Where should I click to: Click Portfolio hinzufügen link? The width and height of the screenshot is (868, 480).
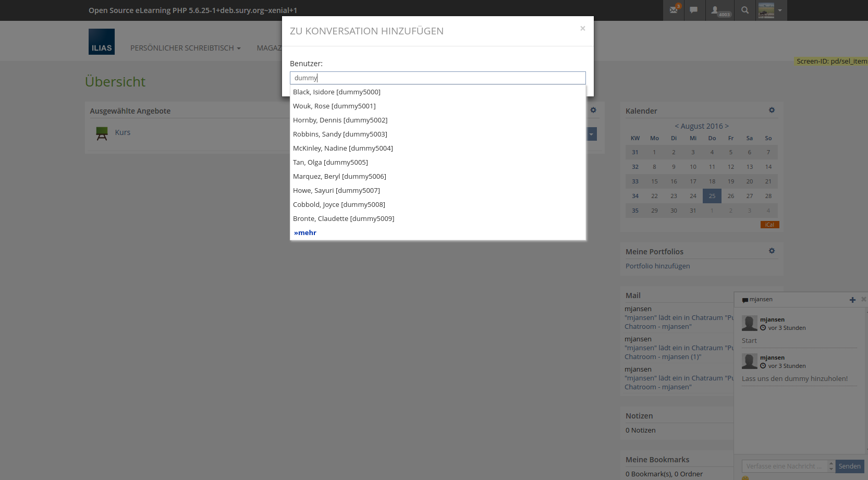pyautogui.click(x=657, y=266)
